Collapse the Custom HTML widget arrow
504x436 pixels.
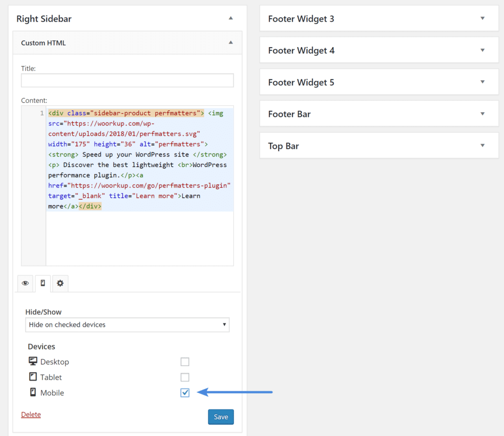point(231,43)
